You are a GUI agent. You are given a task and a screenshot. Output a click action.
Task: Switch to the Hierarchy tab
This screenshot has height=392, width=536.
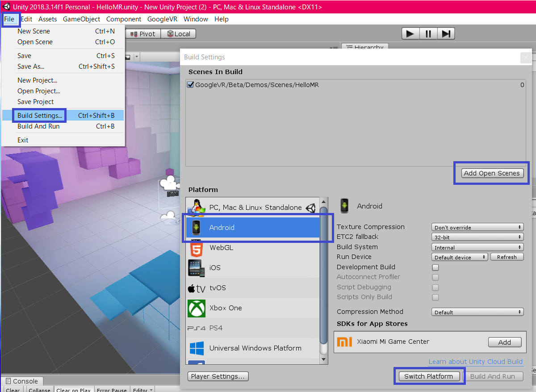pyautogui.click(x=365, y=46)
